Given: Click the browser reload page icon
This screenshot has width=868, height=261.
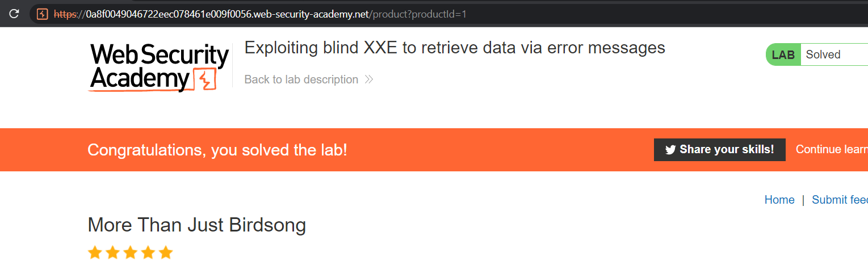Looking at the screenshot, I should 15,14.
